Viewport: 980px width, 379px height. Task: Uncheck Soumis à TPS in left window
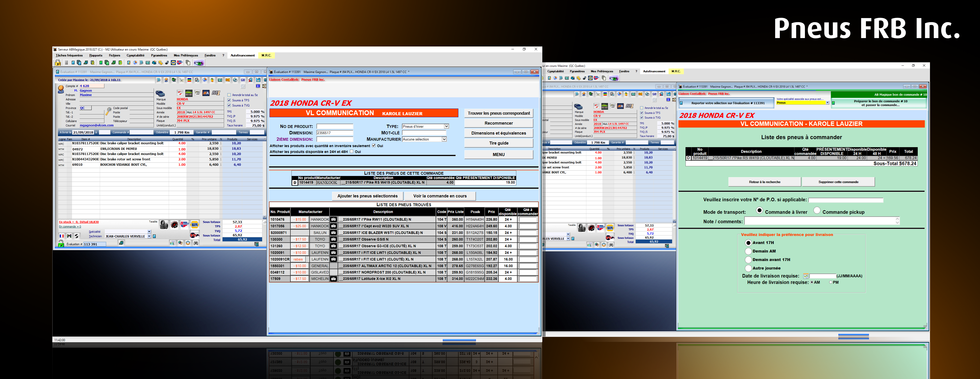click(229, 100)
